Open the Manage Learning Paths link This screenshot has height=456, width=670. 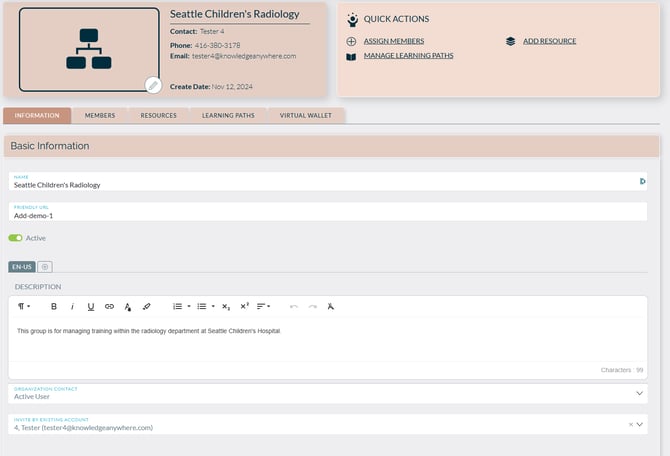point(408,56)
